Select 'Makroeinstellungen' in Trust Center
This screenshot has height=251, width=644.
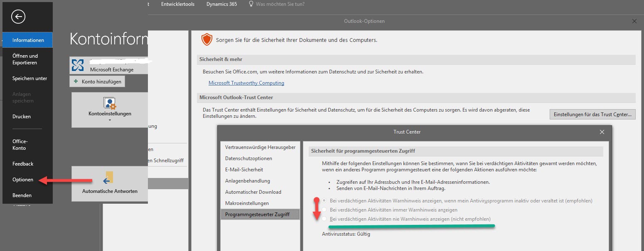(260, 203)
